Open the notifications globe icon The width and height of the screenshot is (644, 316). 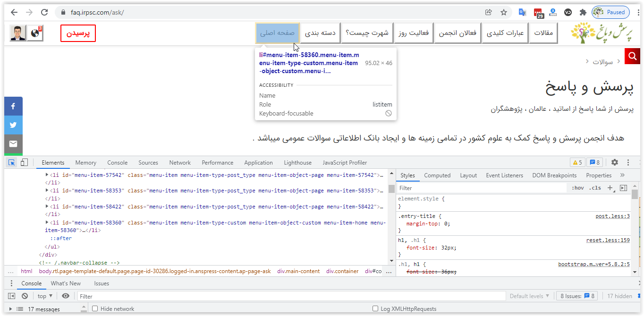(35, 33)
